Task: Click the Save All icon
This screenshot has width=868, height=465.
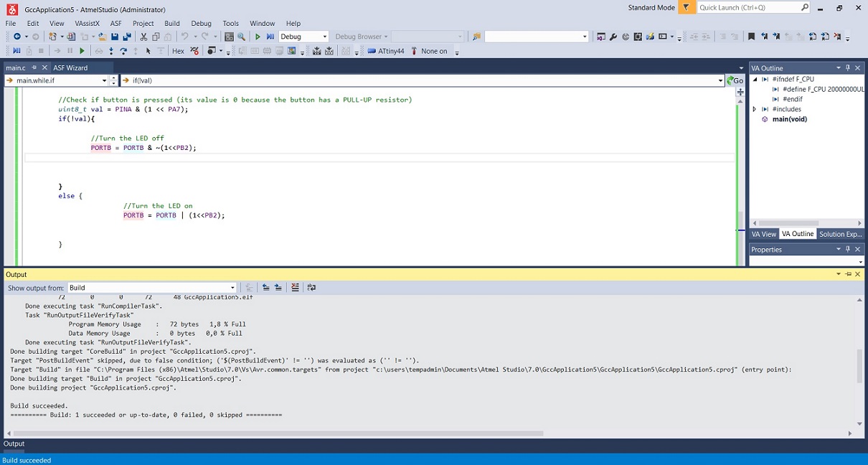Action: [x=127, y=36]
